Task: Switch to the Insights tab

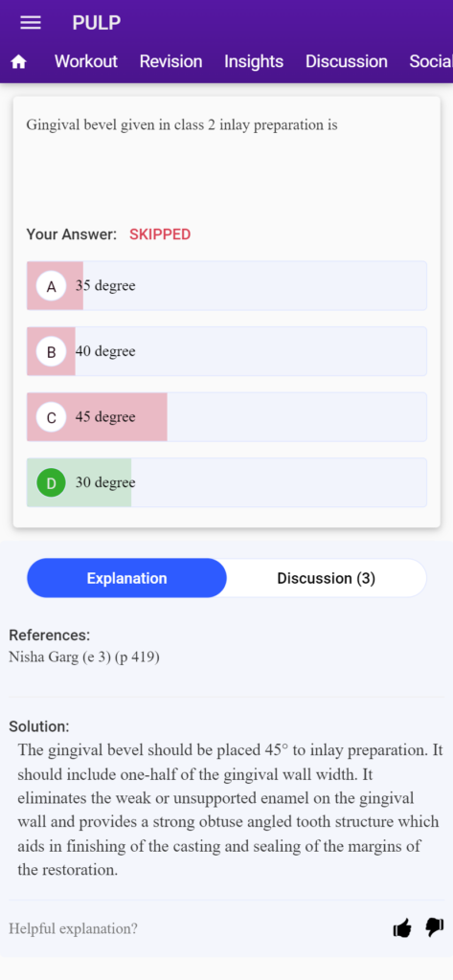Action: [x=254, y=61]
